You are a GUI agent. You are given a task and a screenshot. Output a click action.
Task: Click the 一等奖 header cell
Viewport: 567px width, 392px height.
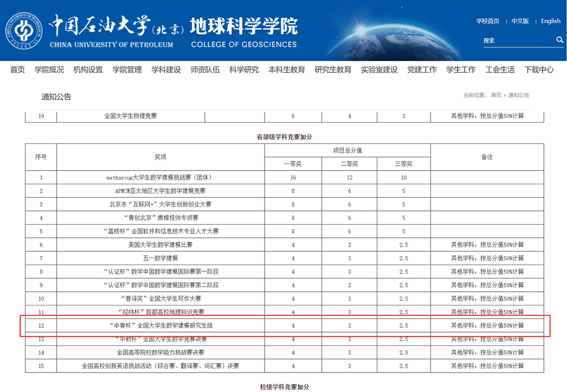(x=293, y=164)
